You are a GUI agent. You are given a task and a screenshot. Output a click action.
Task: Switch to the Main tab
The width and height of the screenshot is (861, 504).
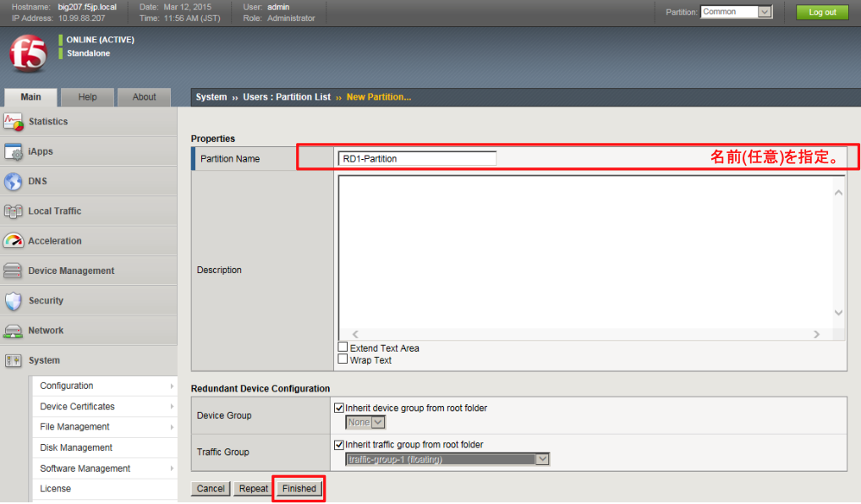tap(30, 97)
